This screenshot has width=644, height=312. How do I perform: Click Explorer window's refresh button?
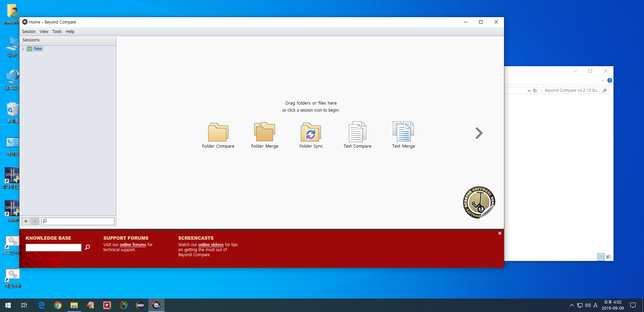coord(535,90)
